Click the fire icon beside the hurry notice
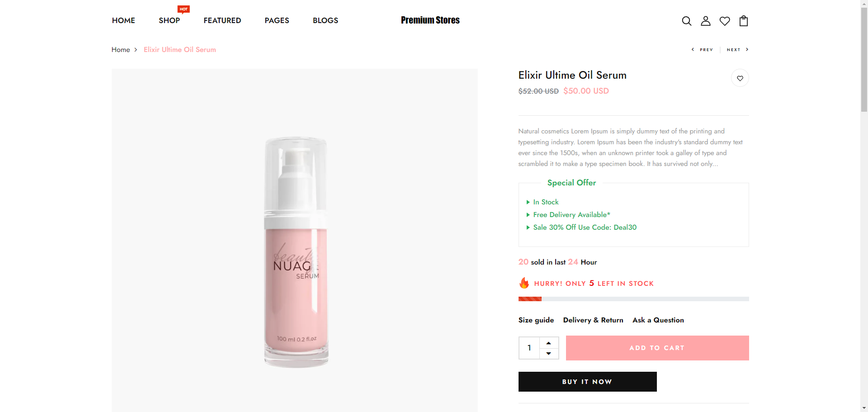This screenshot has width=868, height=412. tap(524, 283)
